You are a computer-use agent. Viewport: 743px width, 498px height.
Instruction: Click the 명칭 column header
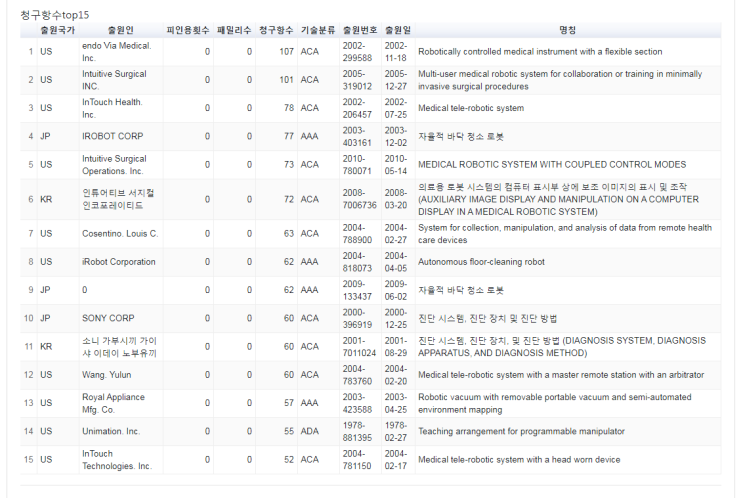(568, 30)
